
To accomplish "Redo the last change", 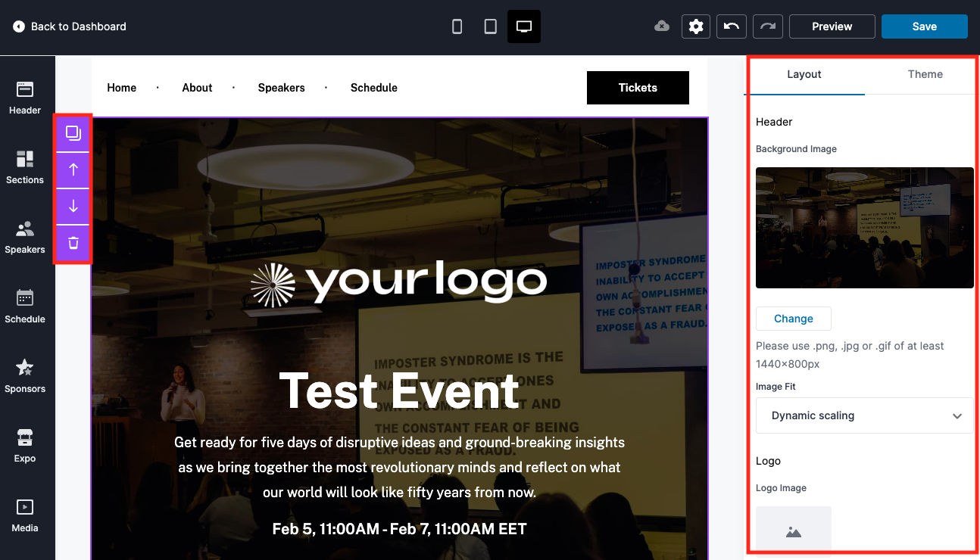I will click(x=768, y=26).
